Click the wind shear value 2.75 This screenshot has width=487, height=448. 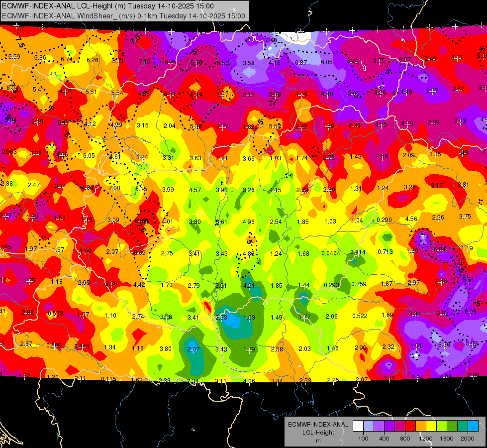[167, 253]
